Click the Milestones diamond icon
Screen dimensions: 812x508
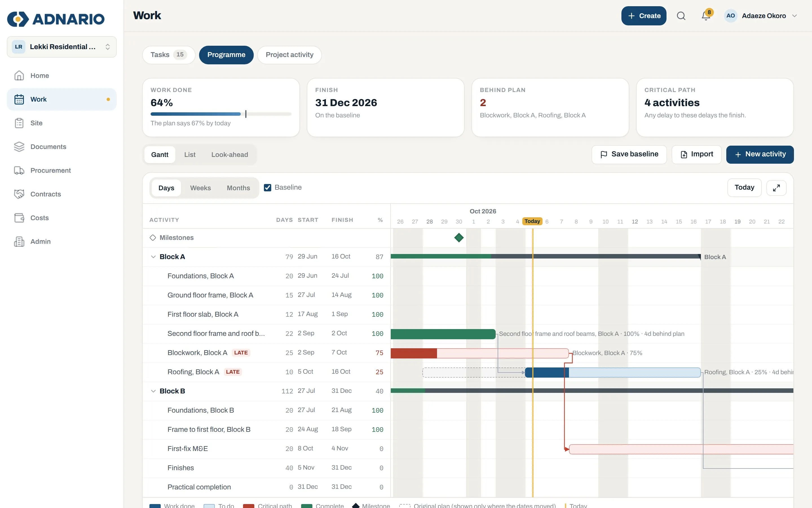[x=153, y=238]
